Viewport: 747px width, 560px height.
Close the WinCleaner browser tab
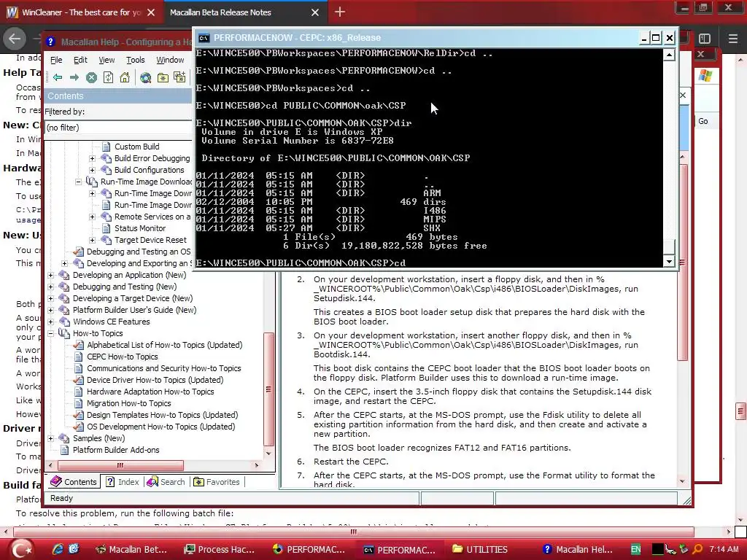[151, 12]
